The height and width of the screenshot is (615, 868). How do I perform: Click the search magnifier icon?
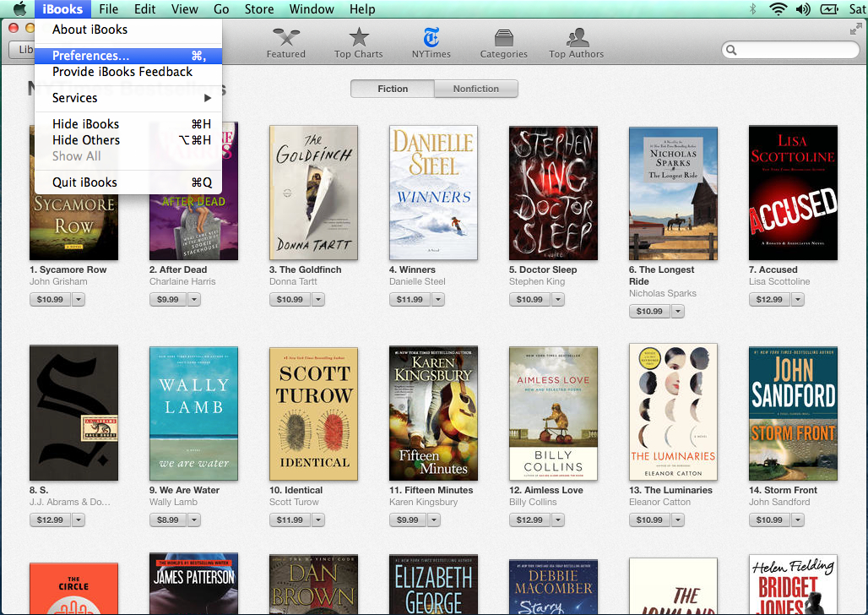tap(731, 50)
